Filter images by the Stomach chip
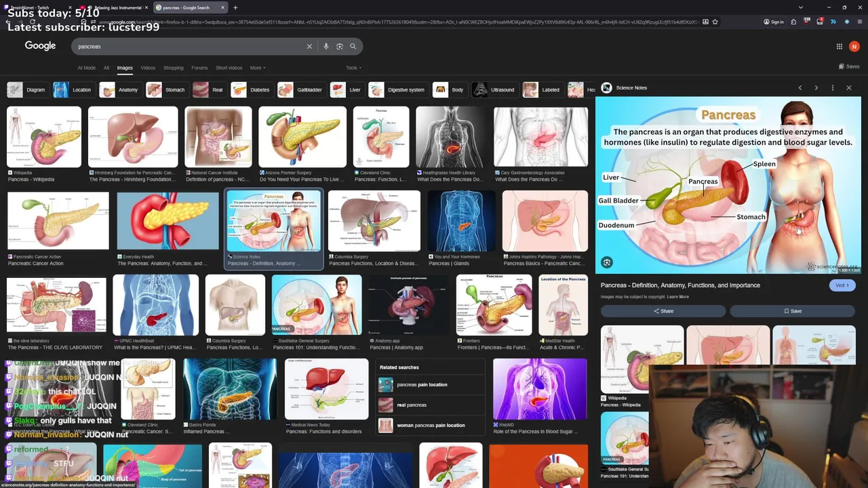868x488 pixels. [x=166, y=89]
